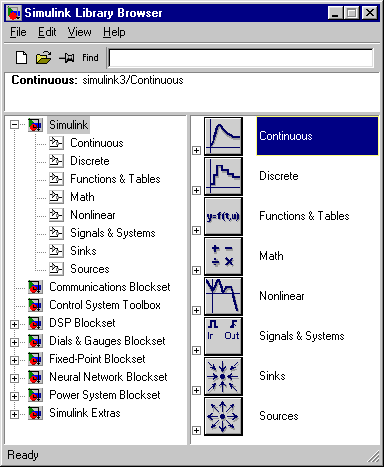Image resolution: width=384 pixels, height=467 pixels.
Task: Select Continuous in the left tree
Action: (x=97, y=143)
